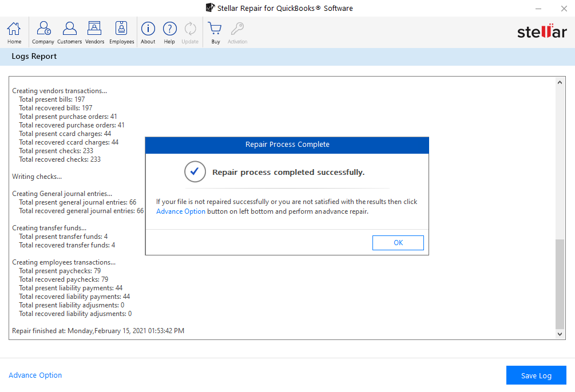Close the Stellar Repair window
Viewport: 575px width, 392px height.
coord(564,9)
